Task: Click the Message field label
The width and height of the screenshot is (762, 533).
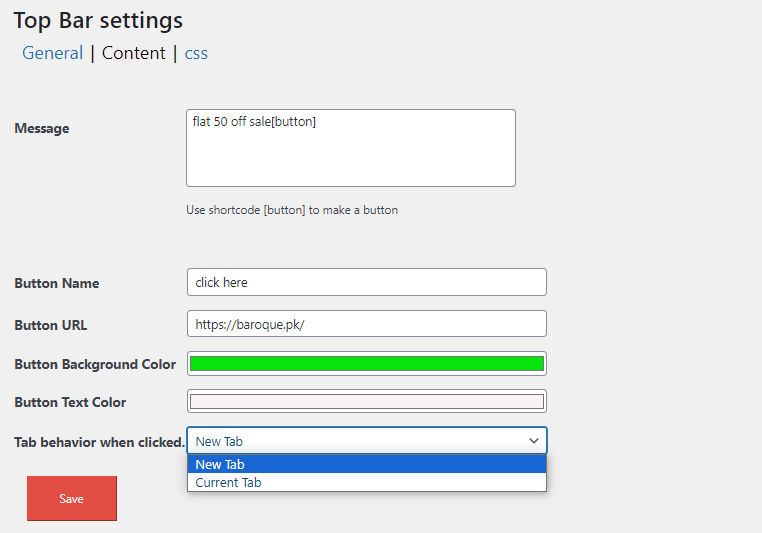Action: click(42, 128)
